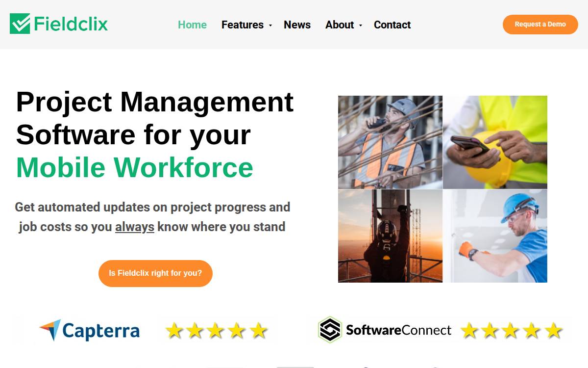Image resolution: width=588 pixels, height=368 pixels.
Task: Click the Fieldclix wordmark text in header
Action: (71, 24)
